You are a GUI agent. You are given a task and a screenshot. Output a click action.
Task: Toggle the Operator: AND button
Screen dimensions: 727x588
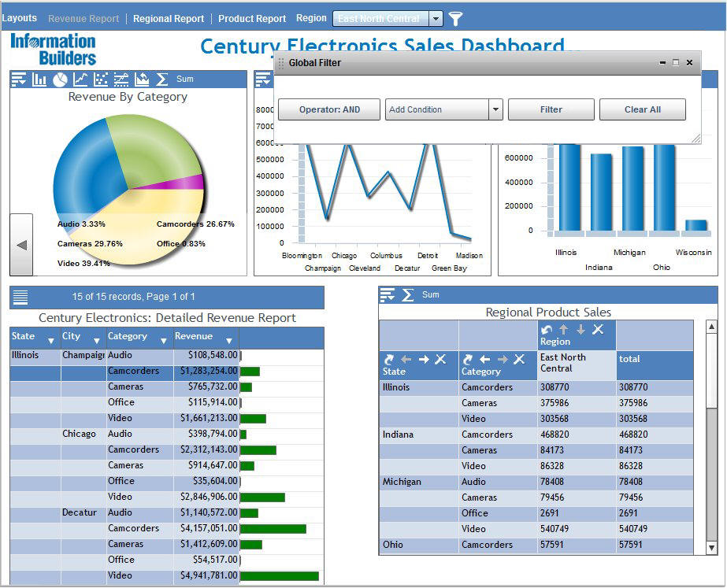[x=329, y=109]
